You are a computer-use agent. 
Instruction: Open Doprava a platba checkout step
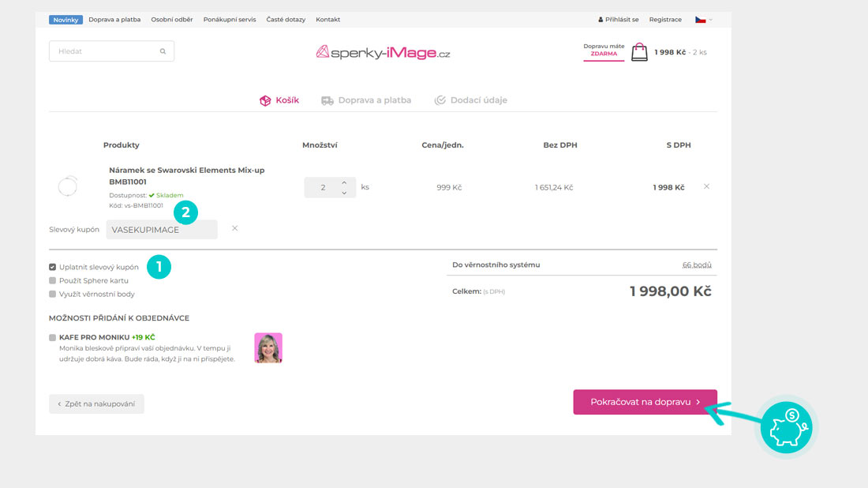point(367,100)
